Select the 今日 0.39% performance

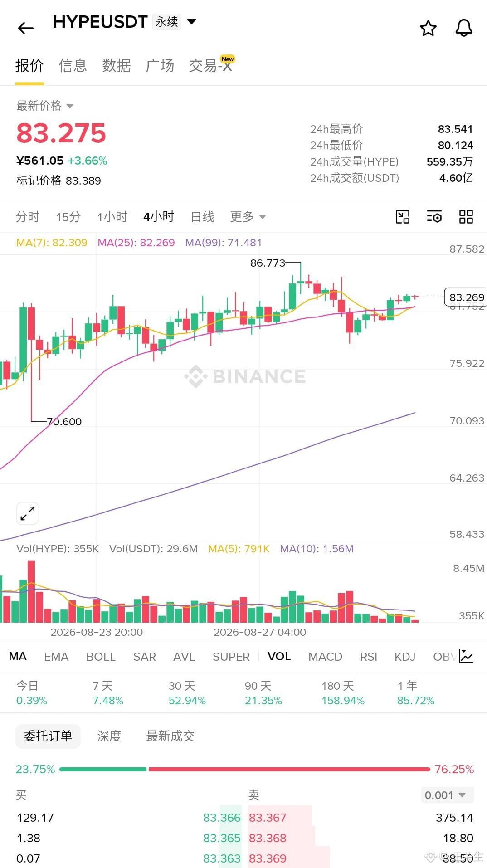tap(32, 693)
